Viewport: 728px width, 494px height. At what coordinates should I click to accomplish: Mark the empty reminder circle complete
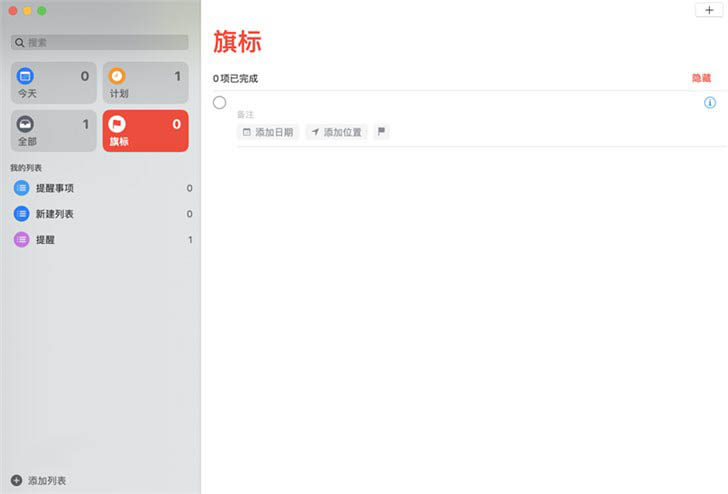pos(220,103)
